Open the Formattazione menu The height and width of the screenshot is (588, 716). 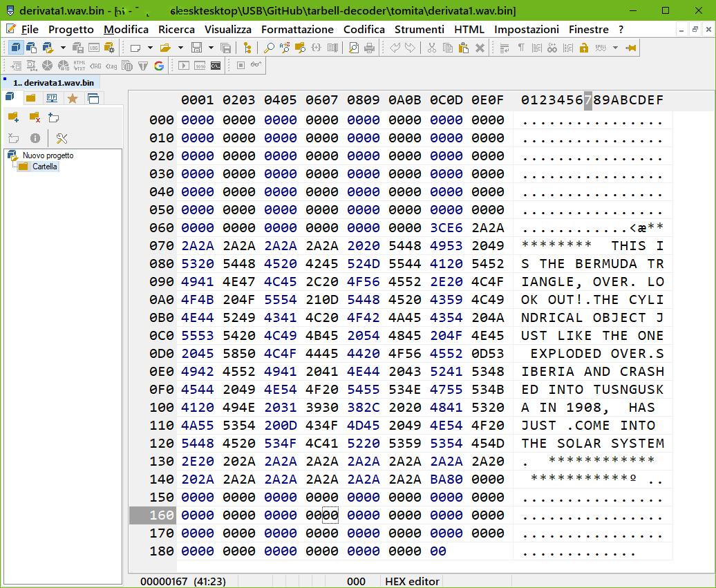pyautogui.click(x=297, y=30)
